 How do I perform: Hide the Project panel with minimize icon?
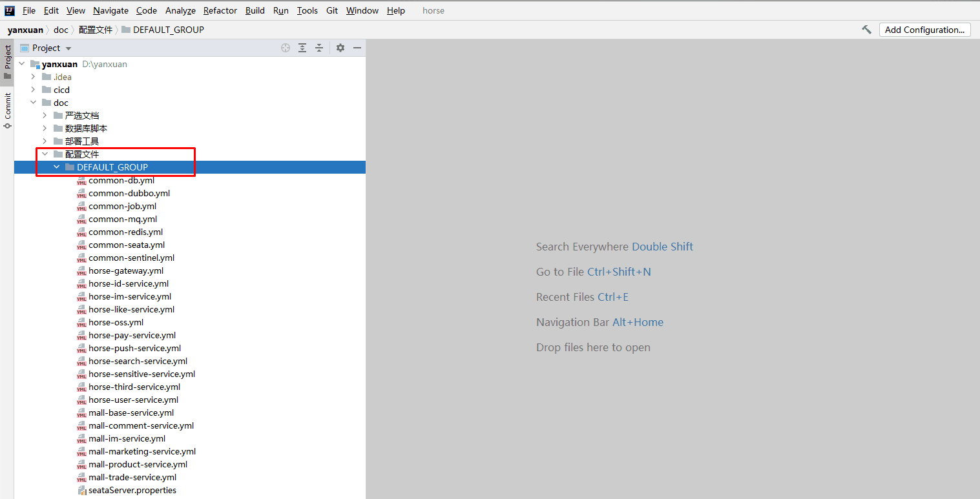(x=357, y=48)
